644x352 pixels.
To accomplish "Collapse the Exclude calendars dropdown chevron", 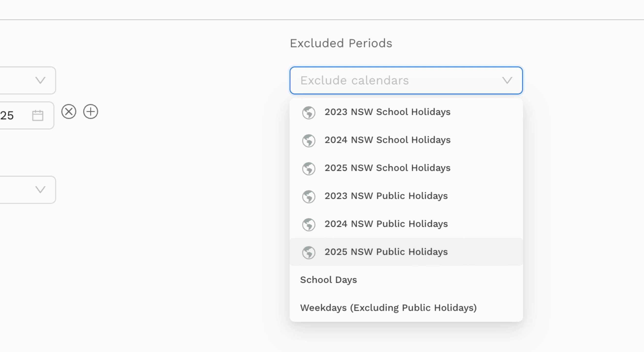I will 507,80.
